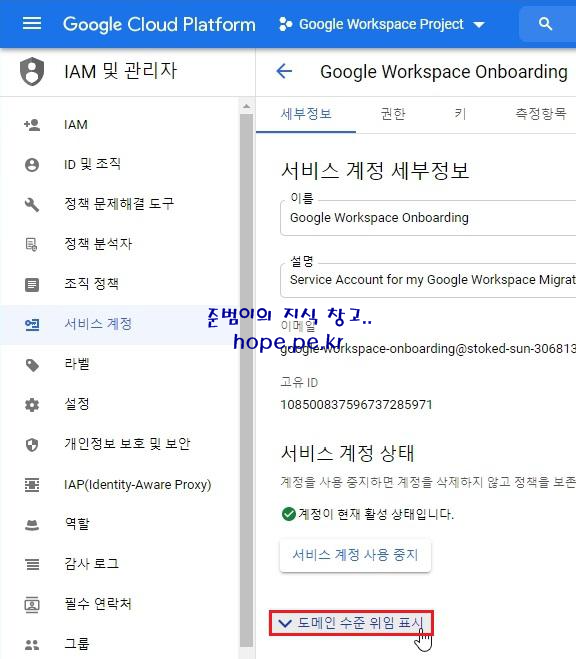Click the 설명 input field
The image size is (576, 659).
428,280
